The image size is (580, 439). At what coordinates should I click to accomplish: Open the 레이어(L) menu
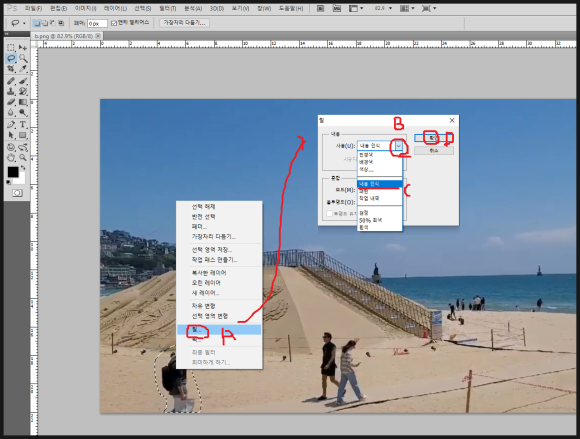(115, 8)
